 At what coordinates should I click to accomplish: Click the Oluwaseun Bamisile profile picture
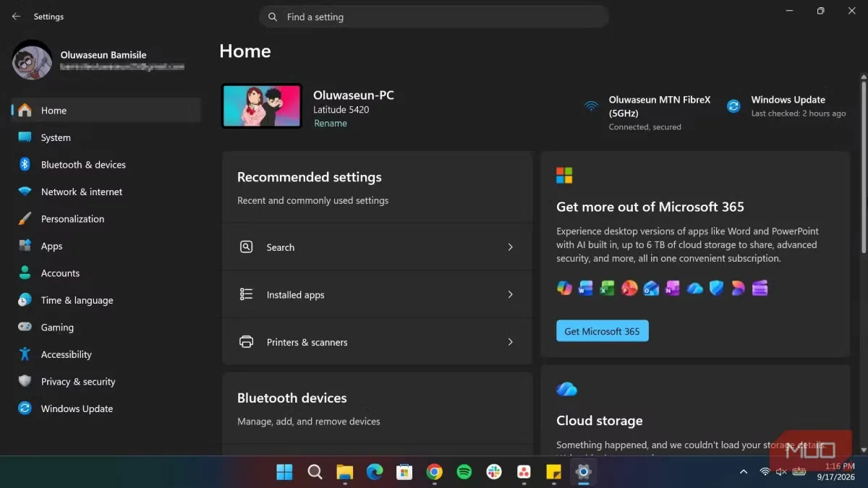(x=33, y=59)
